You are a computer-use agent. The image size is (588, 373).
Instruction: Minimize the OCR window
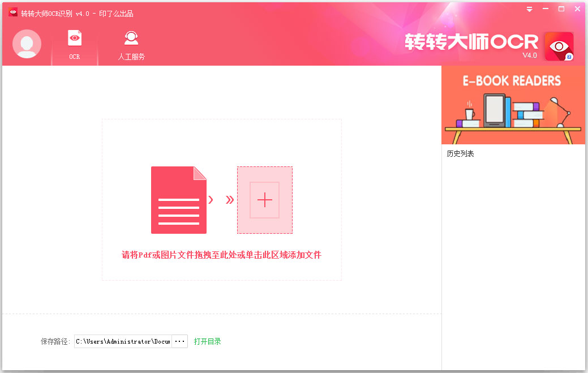coord(545,9)
